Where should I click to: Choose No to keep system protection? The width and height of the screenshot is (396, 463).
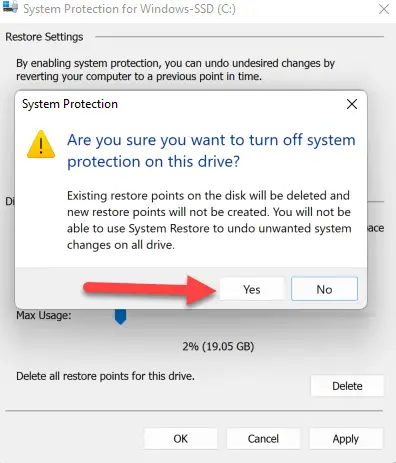(x=324, y=289)
